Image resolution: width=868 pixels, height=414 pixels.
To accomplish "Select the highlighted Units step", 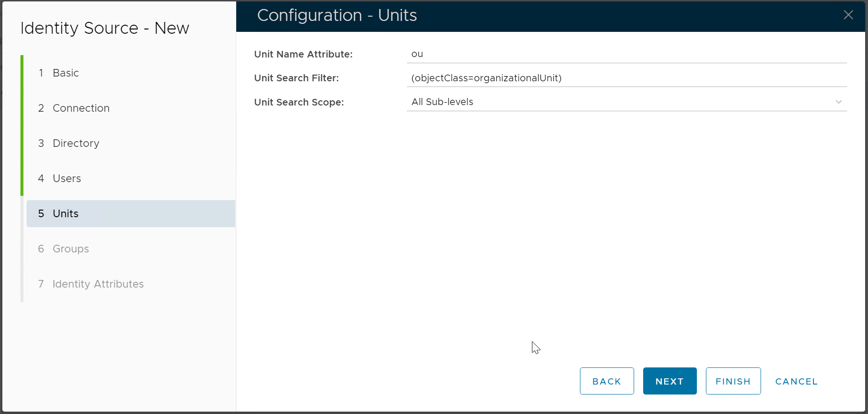I will pyautogui.click(x=66, y=214).
